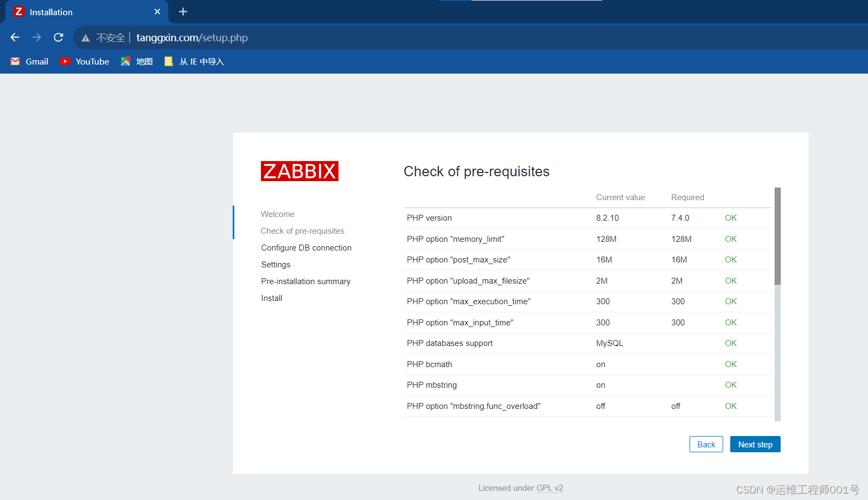Click the 7.4.0 required value
868x500 pixels.
click(680, 218)
